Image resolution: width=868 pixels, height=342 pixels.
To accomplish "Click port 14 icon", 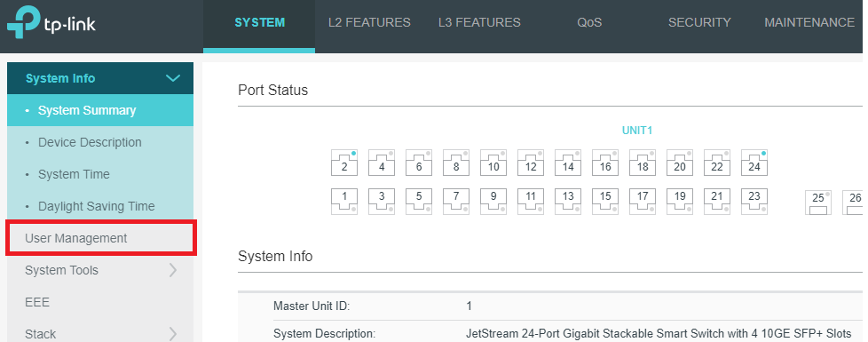I will 568,163.
